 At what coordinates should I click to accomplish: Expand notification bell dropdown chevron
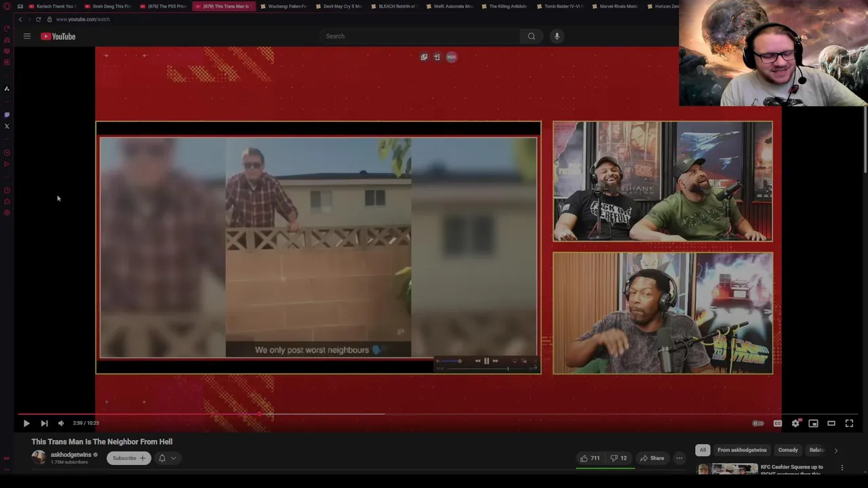(174, 458)
